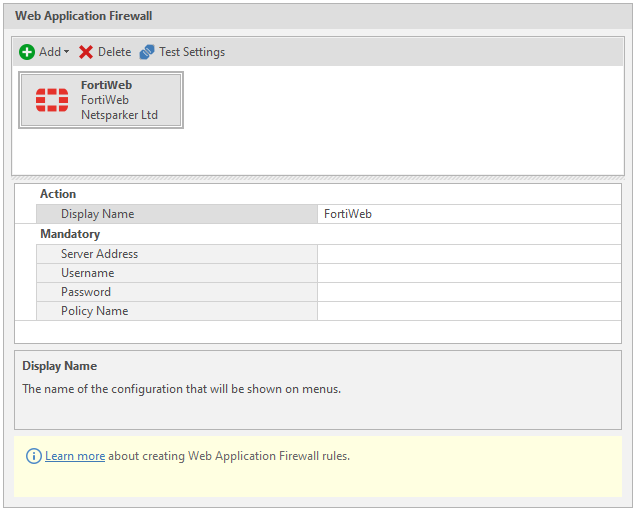Click the Action category header
636x511 pixels.
point(58,194)
